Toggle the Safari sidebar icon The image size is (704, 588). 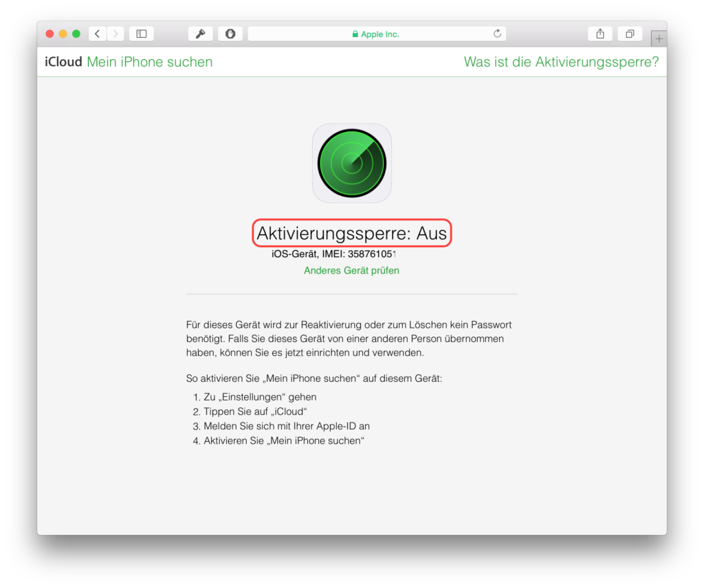pyautogui.click(x=142, y=34)
